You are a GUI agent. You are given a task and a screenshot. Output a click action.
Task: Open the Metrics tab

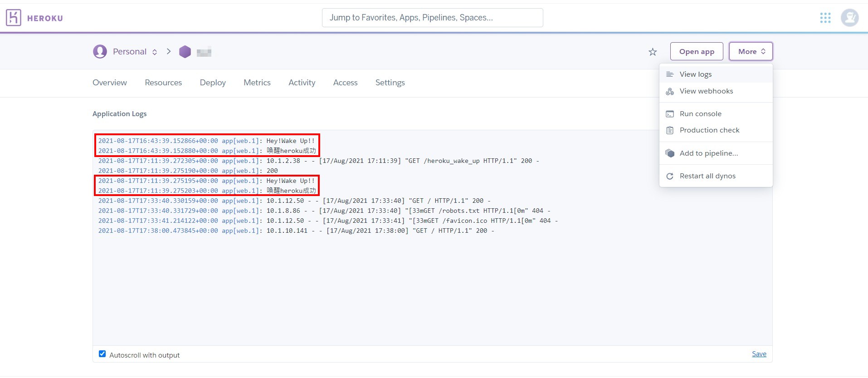pos(257,83)
